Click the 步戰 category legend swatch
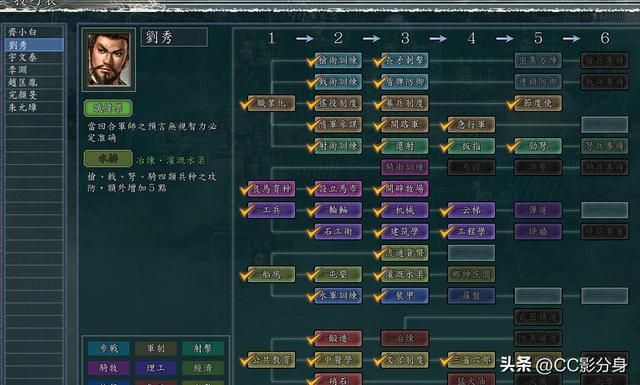Image resolution: width=640 pixels, height=385 pixels. click(x=109, y=349)
